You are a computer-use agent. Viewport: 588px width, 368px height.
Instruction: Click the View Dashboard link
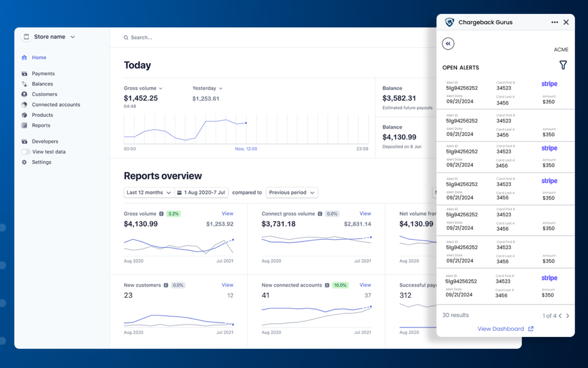pos(501,329)
